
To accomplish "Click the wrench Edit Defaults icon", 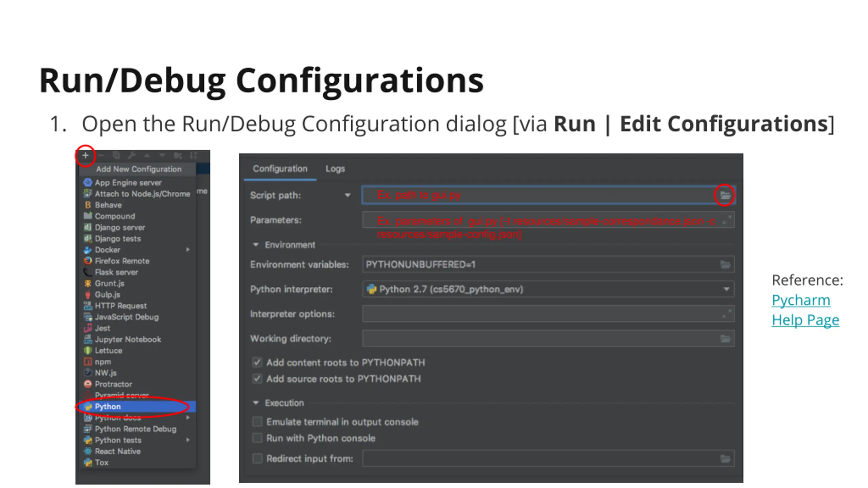I will tap(132, 156).
